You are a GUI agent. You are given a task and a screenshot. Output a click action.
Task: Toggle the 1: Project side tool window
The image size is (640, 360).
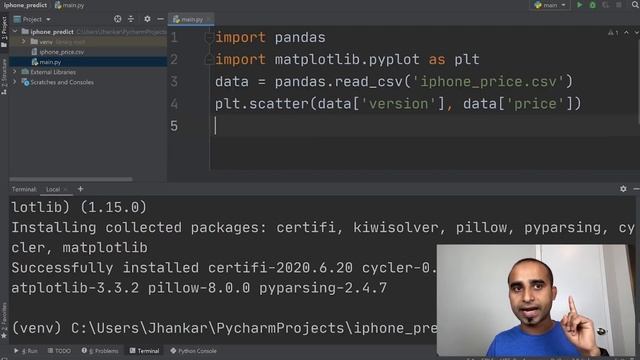point(4,33)
